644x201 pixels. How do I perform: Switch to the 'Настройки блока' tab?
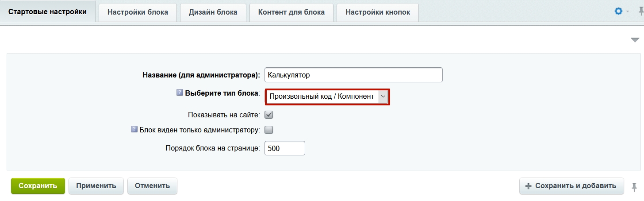point(138,12)
